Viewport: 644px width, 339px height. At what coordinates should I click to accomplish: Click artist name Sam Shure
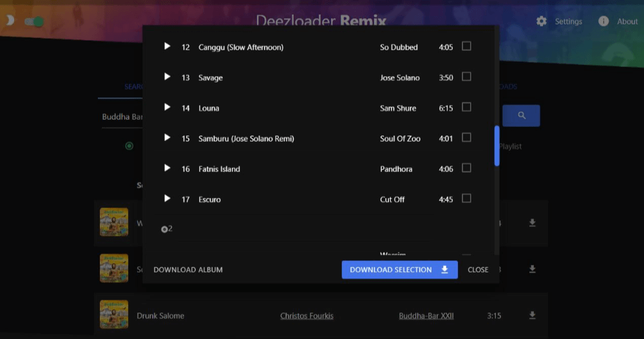[x=398, y=108]
